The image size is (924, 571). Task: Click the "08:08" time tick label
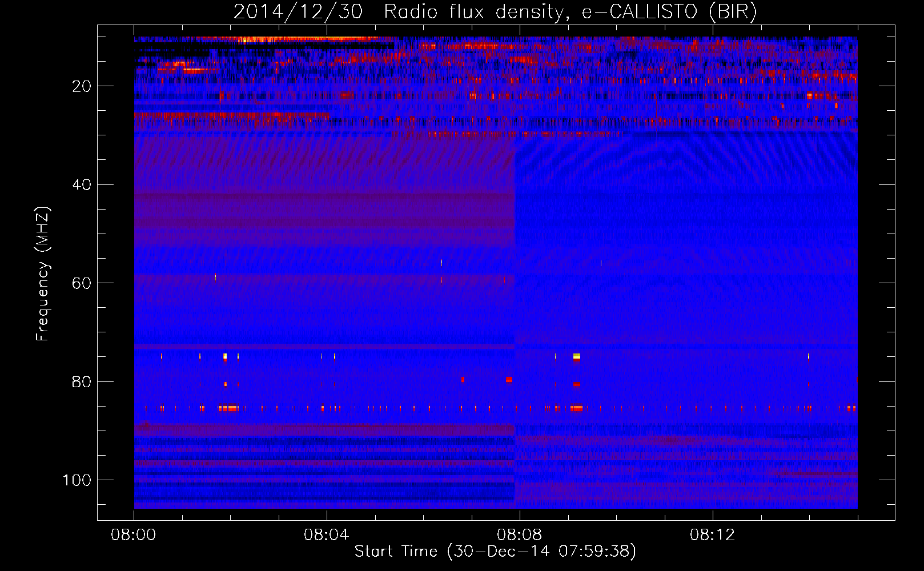(520, 535)
